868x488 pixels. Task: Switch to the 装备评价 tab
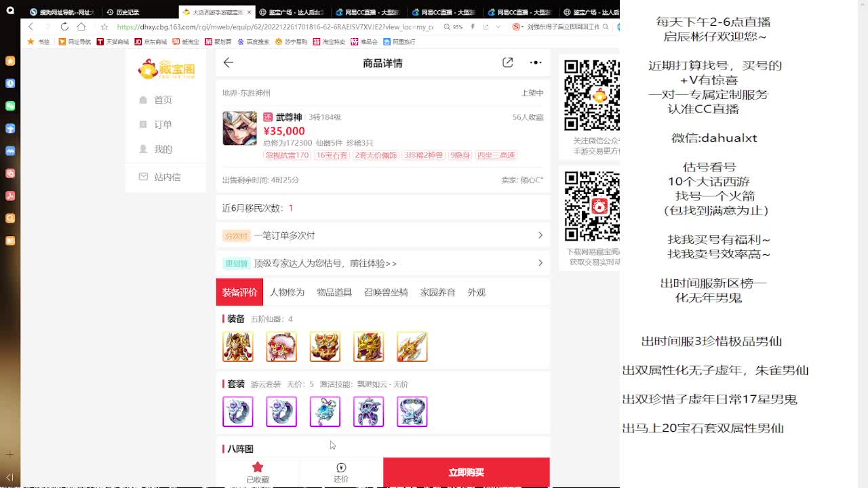(x=239, y=292)
